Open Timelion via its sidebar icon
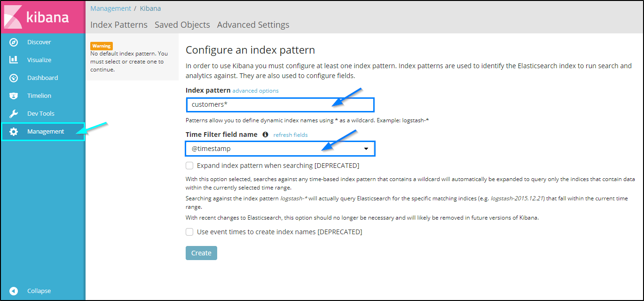Viewport: 644px width, 301px height. [14, 96]
